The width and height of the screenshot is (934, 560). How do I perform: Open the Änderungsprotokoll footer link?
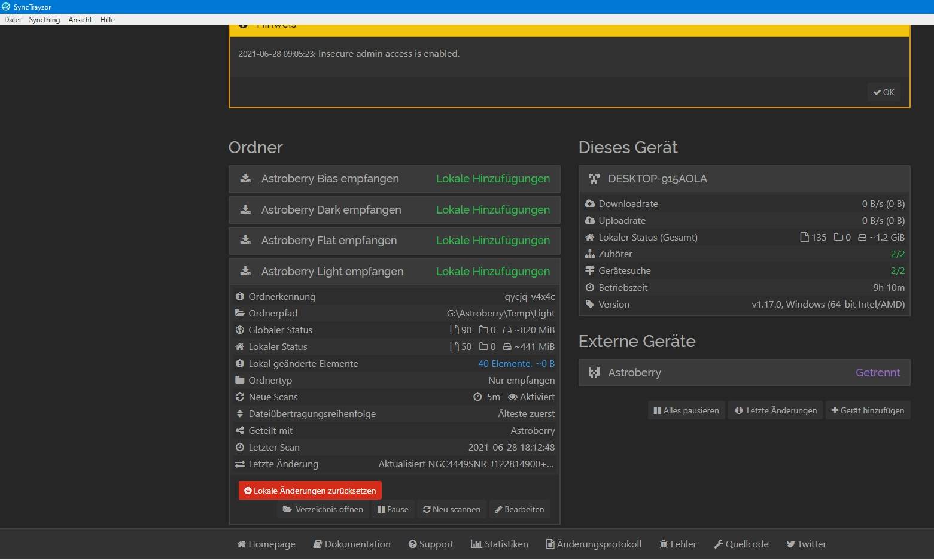(x=594, y=544)
